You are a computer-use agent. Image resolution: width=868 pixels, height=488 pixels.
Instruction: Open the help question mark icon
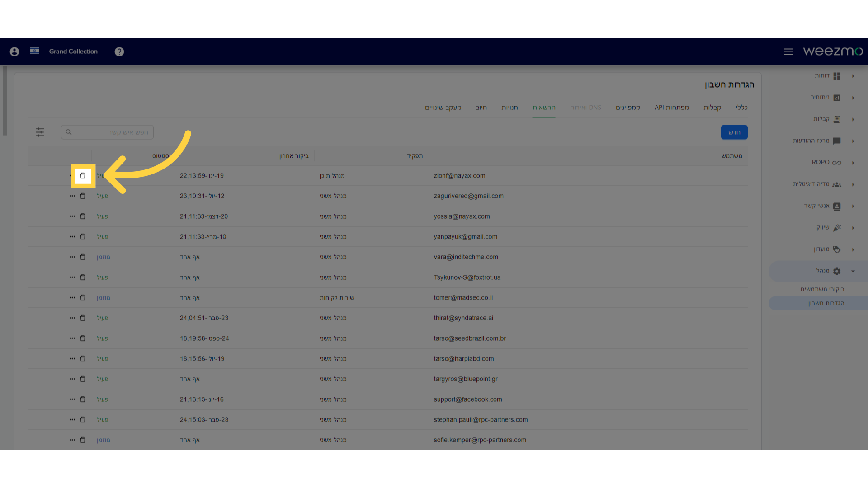tap(119, 52)
